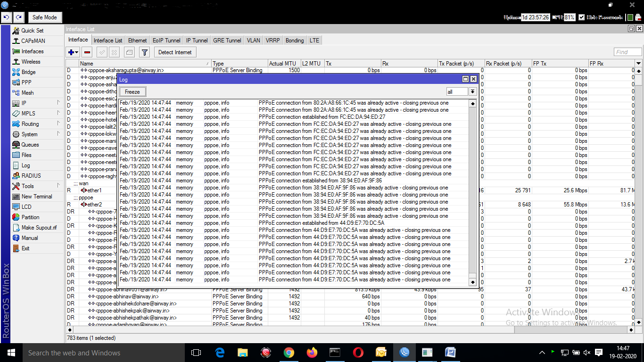Switch to the GRE Tunnel tab

(x=227, y=41)
